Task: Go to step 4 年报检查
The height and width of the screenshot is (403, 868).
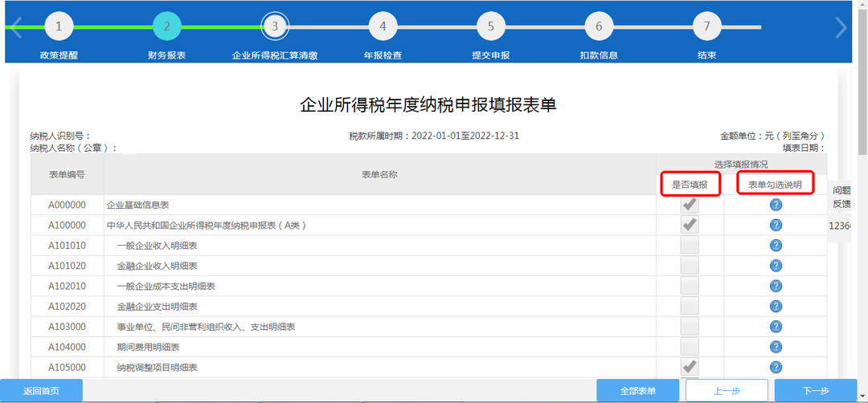Action: coord(383,26)
